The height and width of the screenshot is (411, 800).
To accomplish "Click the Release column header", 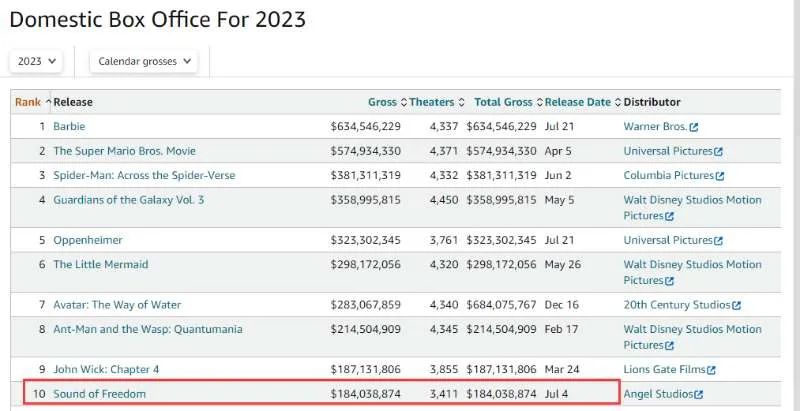I will (73, 102).
